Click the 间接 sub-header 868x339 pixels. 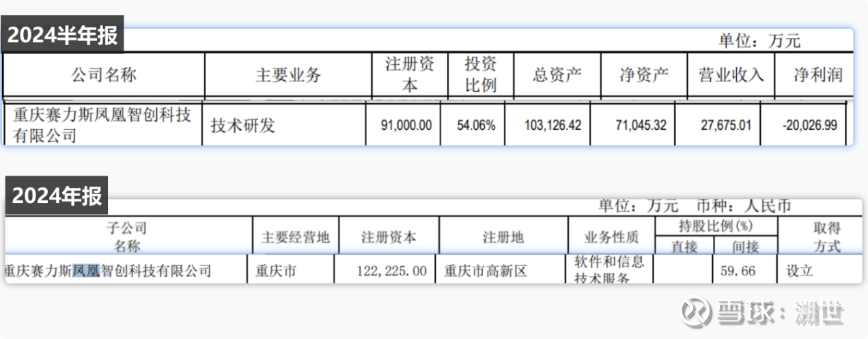click(x=745, y=247)
